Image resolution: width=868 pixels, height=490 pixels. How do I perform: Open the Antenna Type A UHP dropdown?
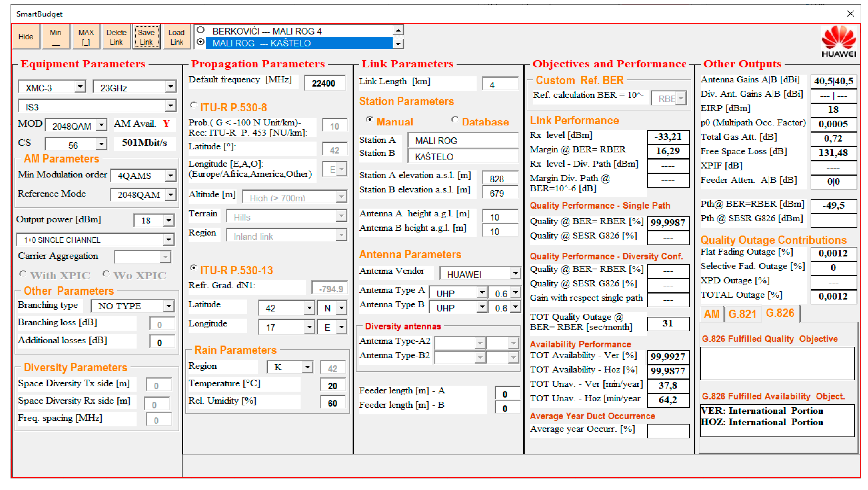click(482, 292)
